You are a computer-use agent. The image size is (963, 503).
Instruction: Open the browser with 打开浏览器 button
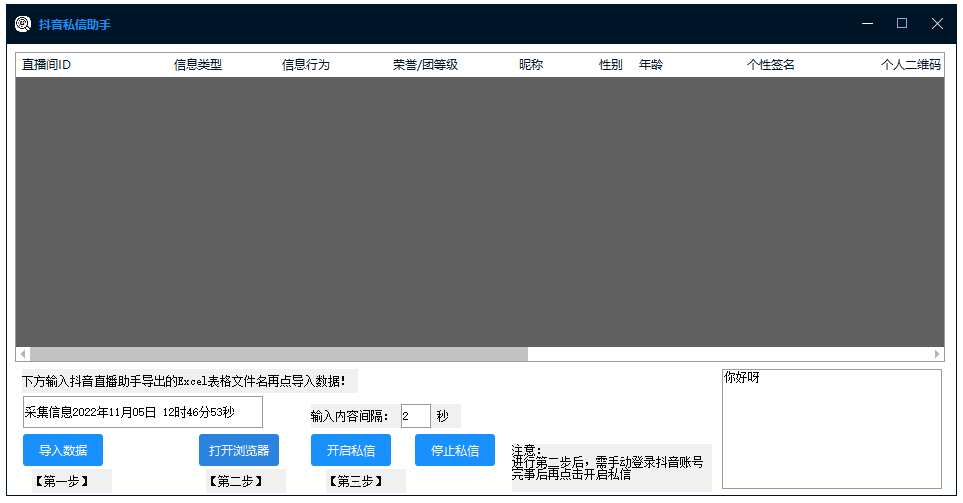pyautogui.click(x=238, y=450)
